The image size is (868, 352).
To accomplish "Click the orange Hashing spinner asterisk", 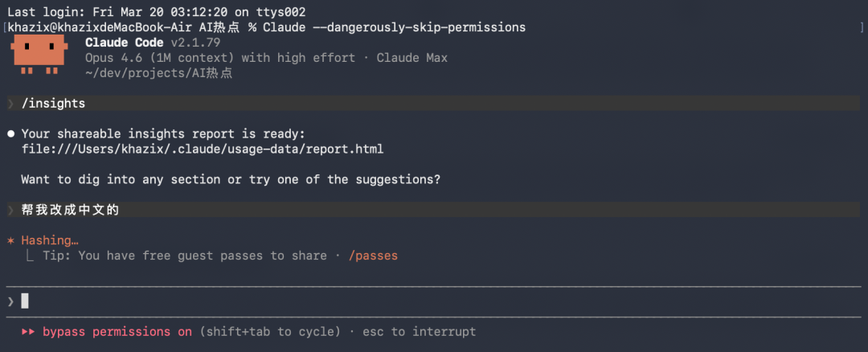I will pos(10,240).
